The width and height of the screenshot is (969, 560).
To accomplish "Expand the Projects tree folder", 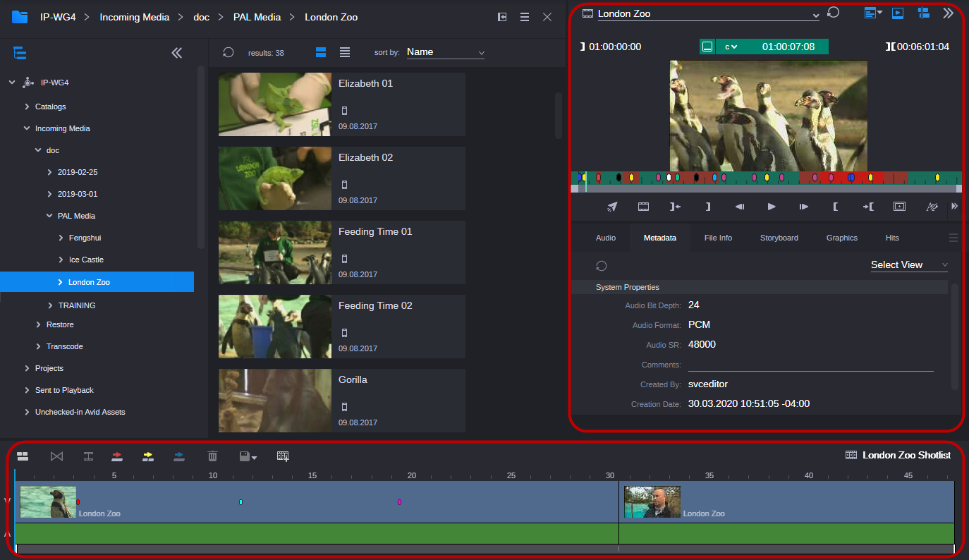I will click(28, 368).
